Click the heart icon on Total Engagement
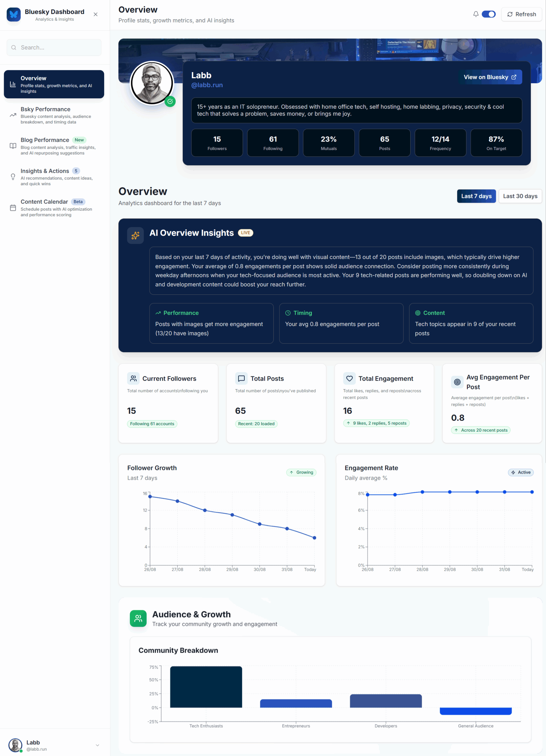Image resolution: width=546 pixels, height=756 pixels. (349, 378)
